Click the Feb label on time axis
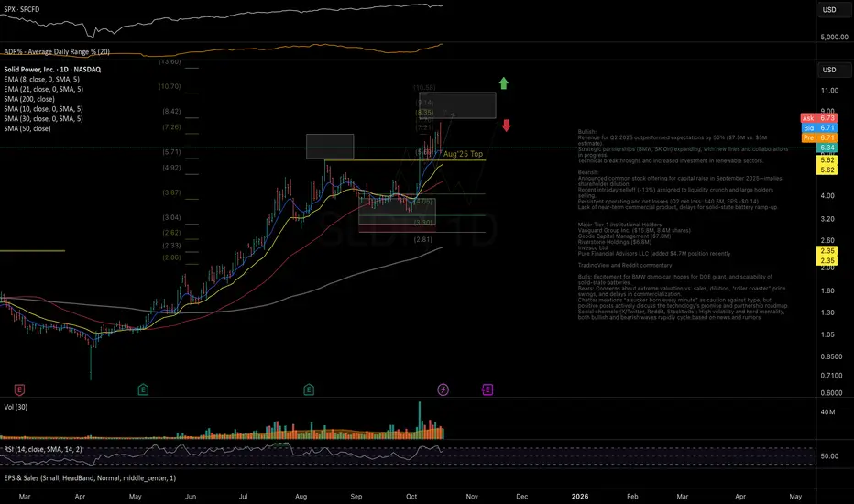This screenshot has width=854, height=504. pyautogui.click(x=632, y=497)
